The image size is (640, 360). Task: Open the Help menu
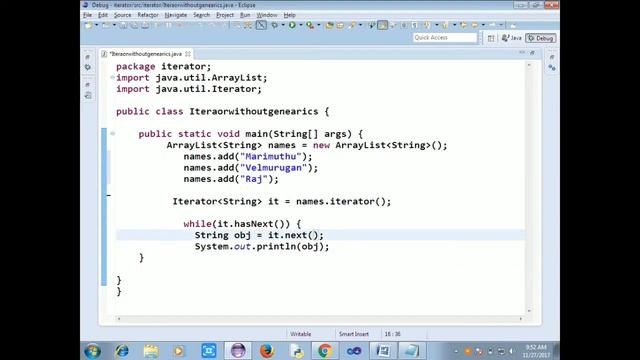(x=289, y=15)
